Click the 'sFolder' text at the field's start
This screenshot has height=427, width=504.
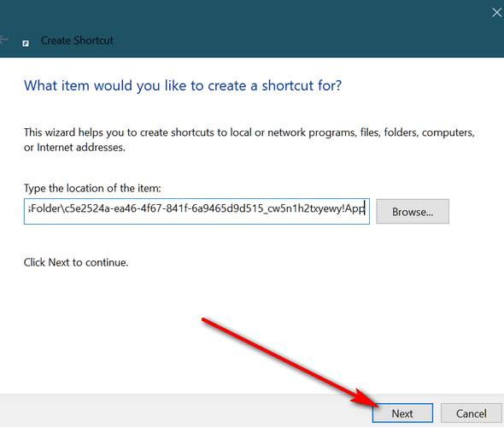pyautogui.click(x=44, y=208)
